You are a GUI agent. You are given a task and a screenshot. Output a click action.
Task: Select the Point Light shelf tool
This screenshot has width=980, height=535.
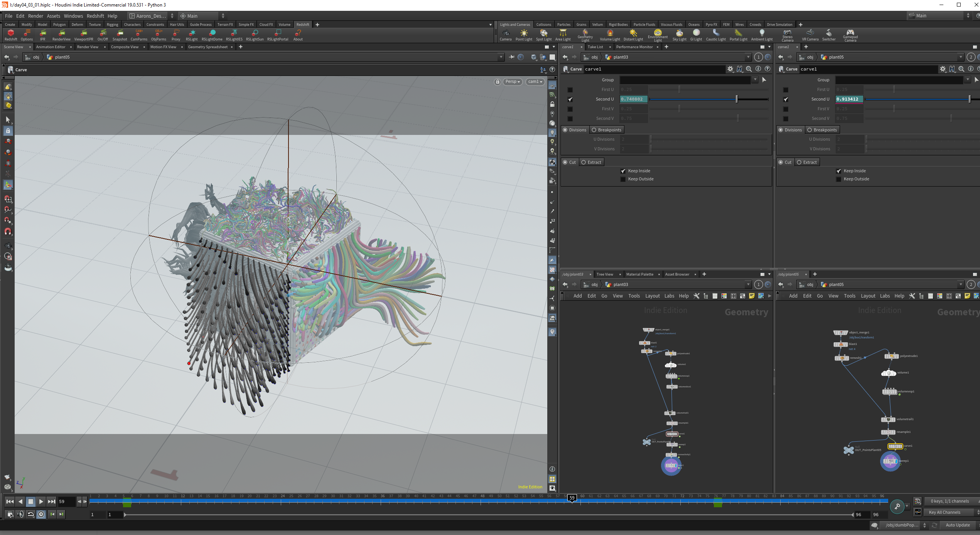point(524,35)
